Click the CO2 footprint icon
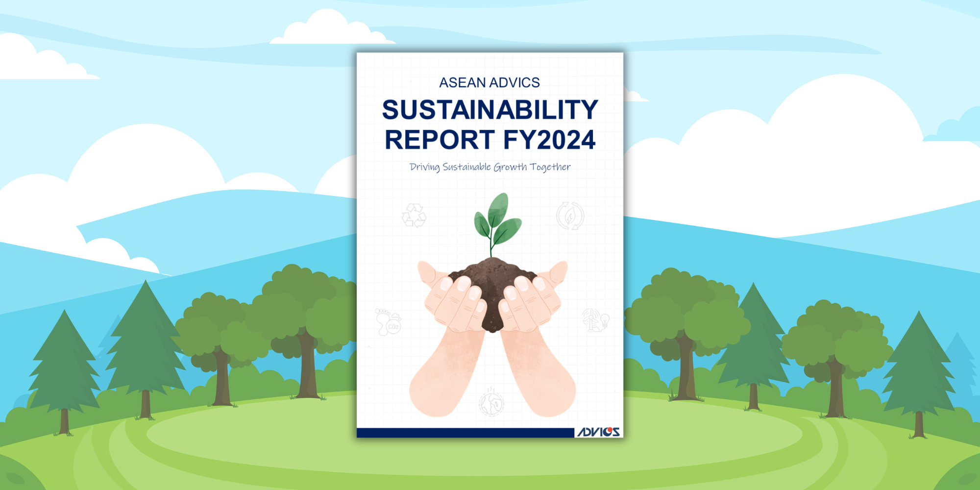This screenshot has width=980, height=490. pyautogui.click(x=388, y=322)
